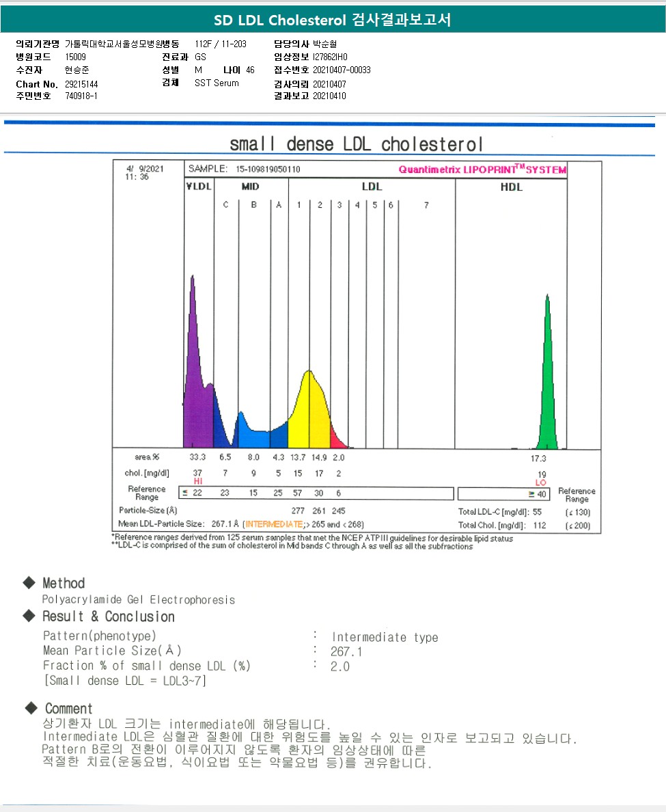This screenshot has height=812, width=666.
Task: Click footnote about NCEP ATPIII guidelines
Action: (x=313, y=538)
